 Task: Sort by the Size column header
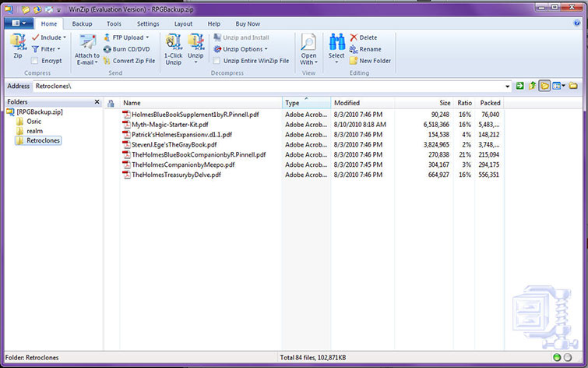(424, 103)
